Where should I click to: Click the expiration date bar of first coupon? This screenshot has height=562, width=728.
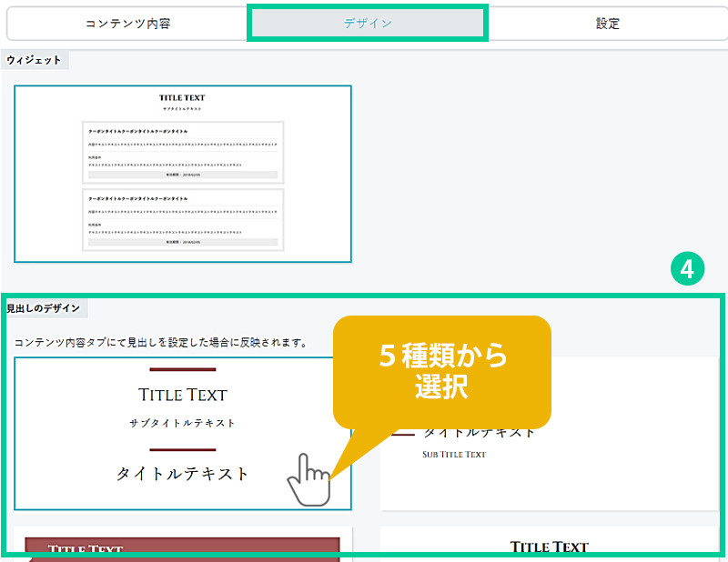[x=183, y=173]
